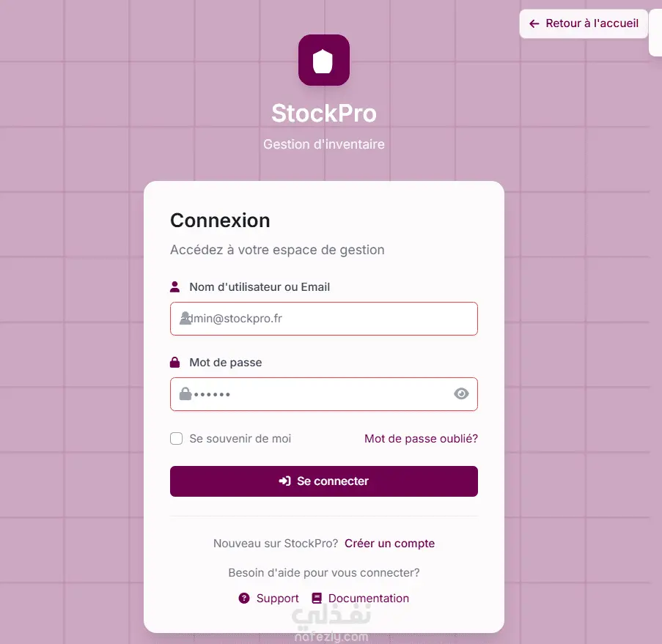Click the Se souvenir de moi label text
Screen dimensions: 662x644
coord(240,439)
